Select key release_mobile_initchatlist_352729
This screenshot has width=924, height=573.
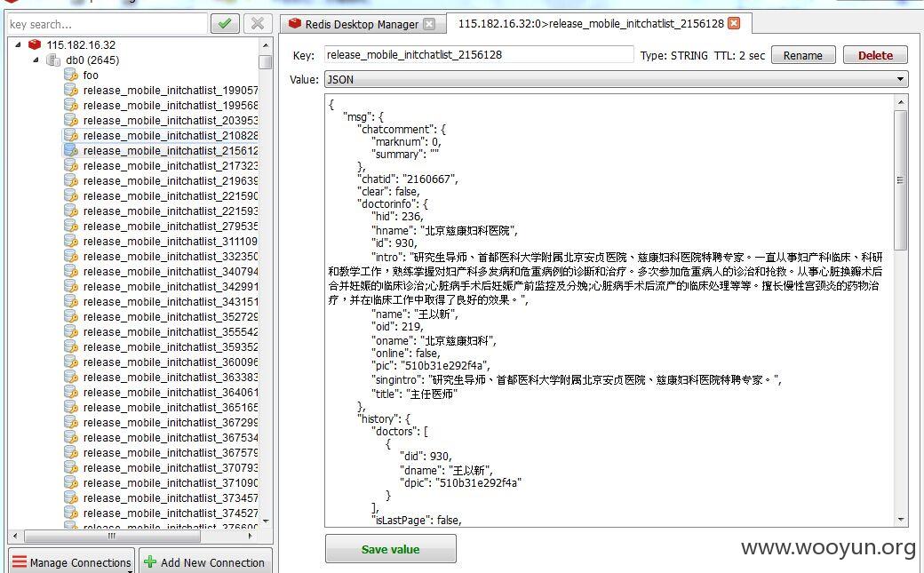pyautogui.click(x=171, y=317)
